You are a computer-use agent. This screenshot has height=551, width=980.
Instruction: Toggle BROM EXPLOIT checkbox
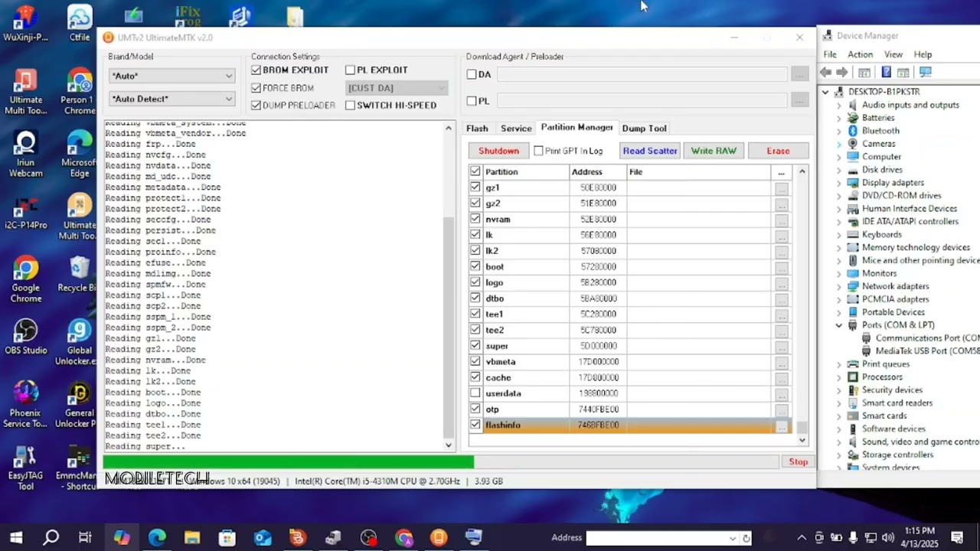pyautogui.click(x=256, y=70)
